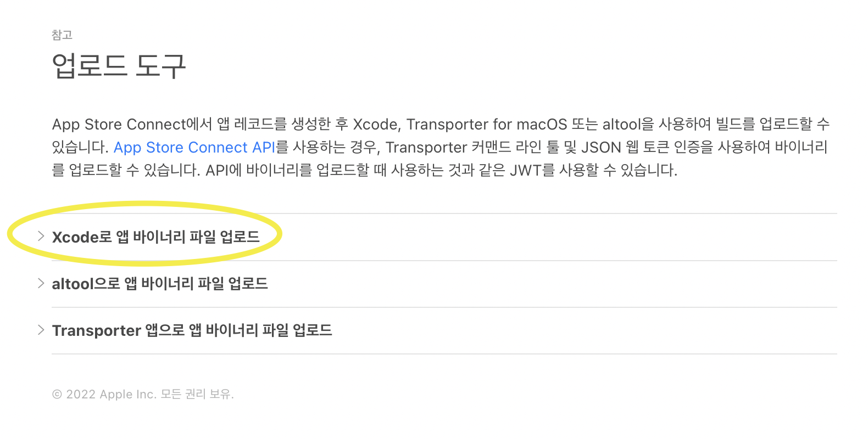Click the yellow-circled Xcode upload heading
This screenshot has height=439, width=868.
(x=157, y=236)
